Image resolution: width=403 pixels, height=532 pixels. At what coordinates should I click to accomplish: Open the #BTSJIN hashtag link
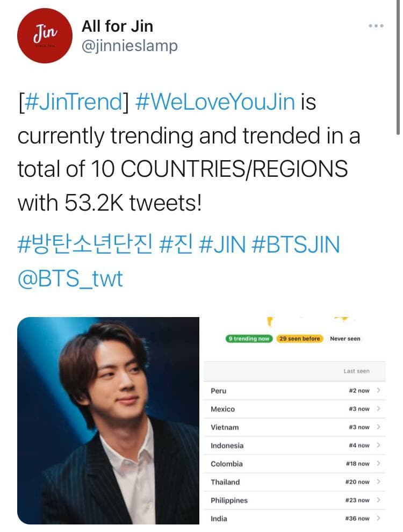coord(296,245)
